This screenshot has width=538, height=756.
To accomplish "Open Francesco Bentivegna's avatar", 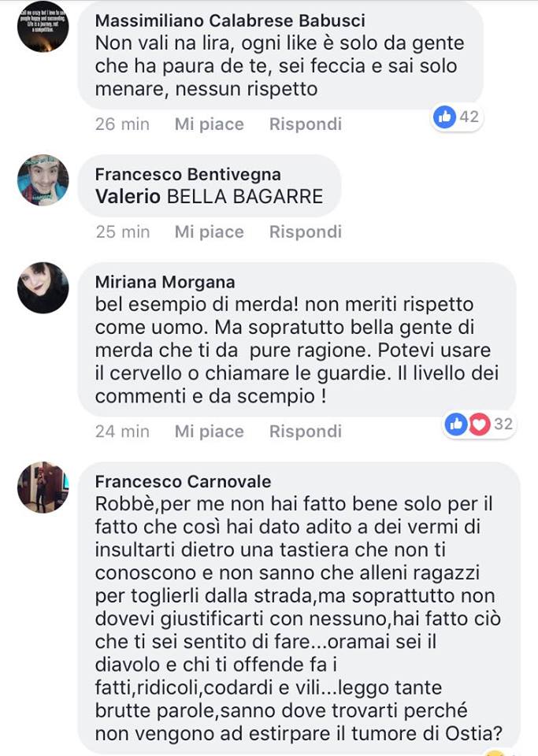I will coord(43,180).
